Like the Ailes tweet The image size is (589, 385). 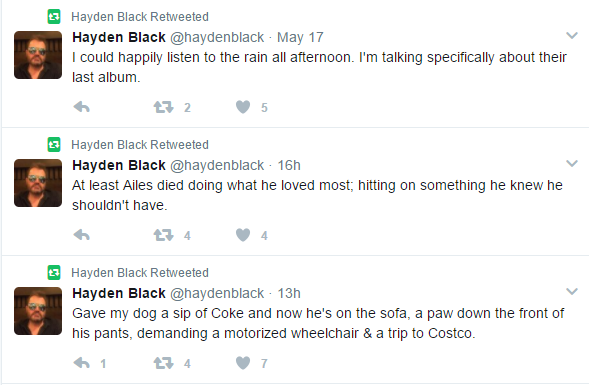[x=243, y=236]
